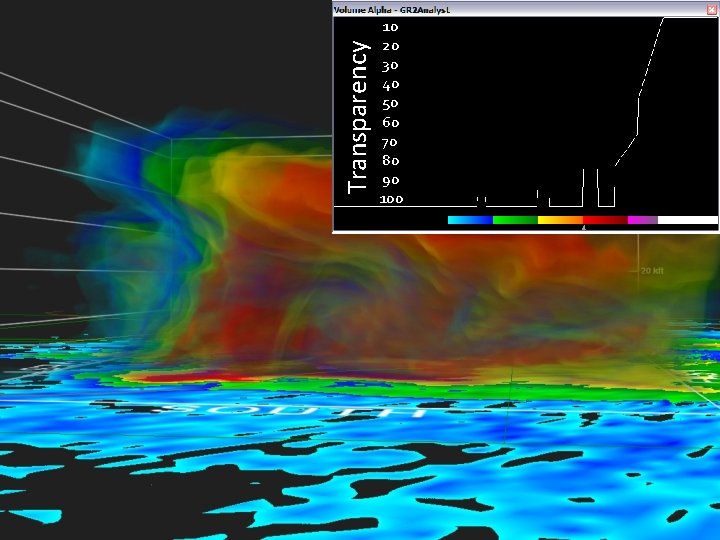Click the '80' transparency axis label
This screenshot has width=720, height=540.
(x=390, y=161)
